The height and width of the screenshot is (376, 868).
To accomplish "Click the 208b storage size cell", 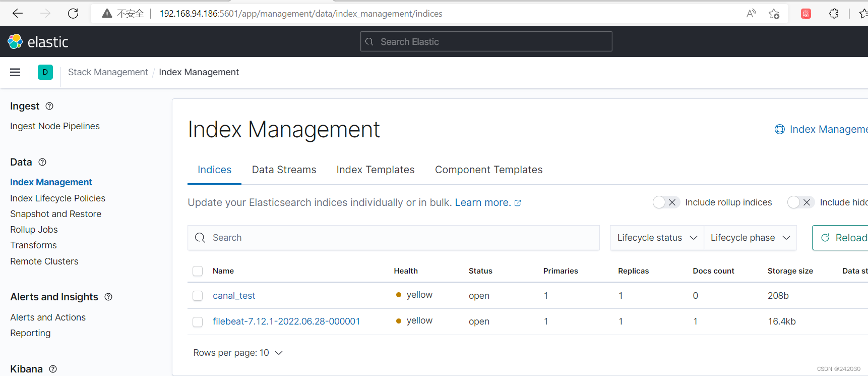I will click(x=778, y=296).
